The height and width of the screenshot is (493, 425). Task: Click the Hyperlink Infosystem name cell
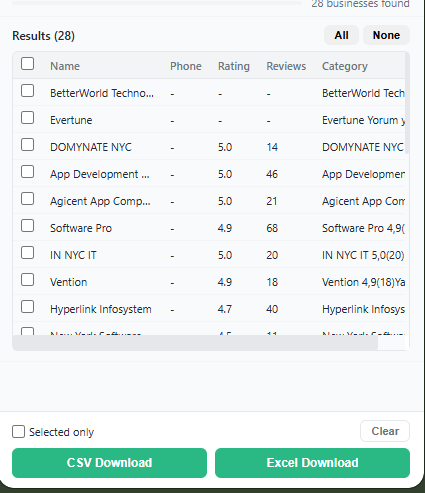[101, 309]
